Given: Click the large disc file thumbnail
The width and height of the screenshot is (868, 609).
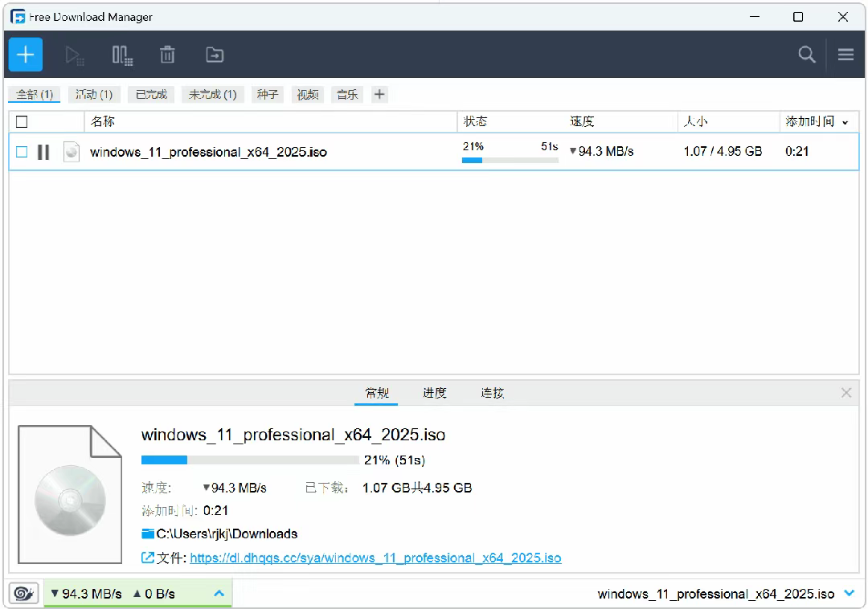Looking at the screenshot, I should tap(70, 494).
